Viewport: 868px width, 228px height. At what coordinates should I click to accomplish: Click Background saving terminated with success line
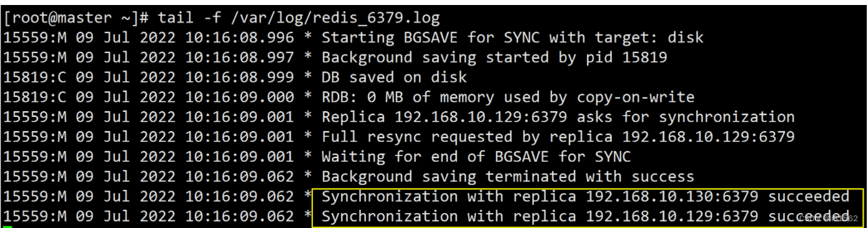(x=348, y=177)
